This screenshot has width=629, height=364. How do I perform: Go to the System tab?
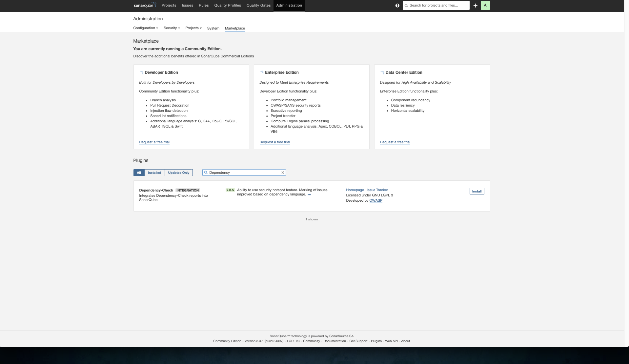[x=213, y=29]
